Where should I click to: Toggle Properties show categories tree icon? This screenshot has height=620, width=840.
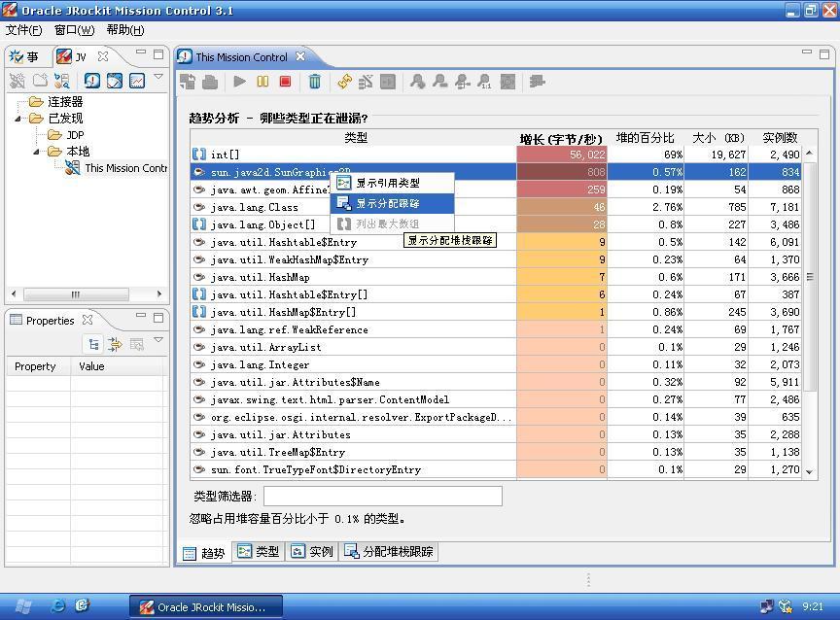click(x=93, y=344)
